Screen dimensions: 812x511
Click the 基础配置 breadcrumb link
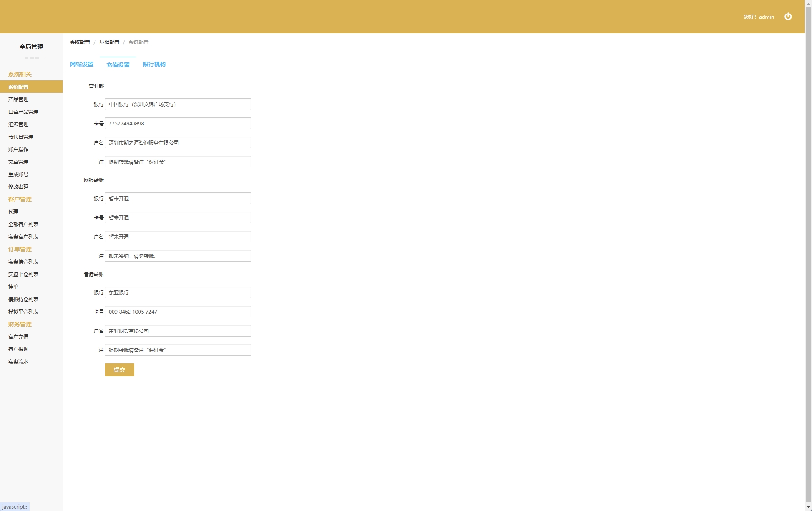pyautogui.click(x=109, y=42)
